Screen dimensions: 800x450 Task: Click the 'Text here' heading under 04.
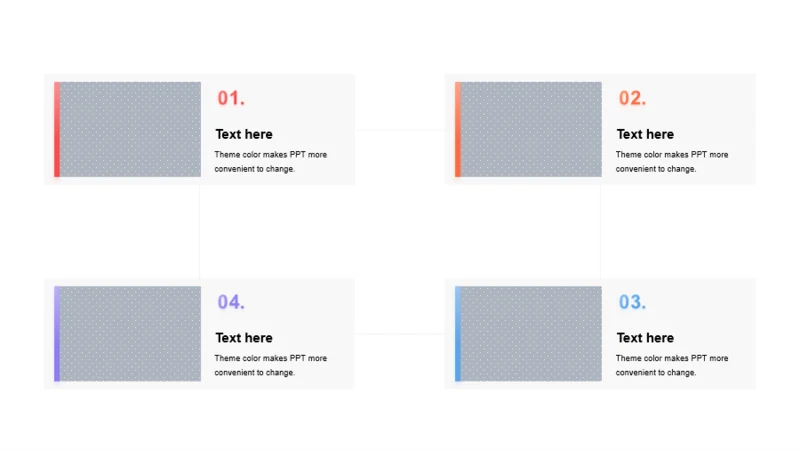pos(244,338)
